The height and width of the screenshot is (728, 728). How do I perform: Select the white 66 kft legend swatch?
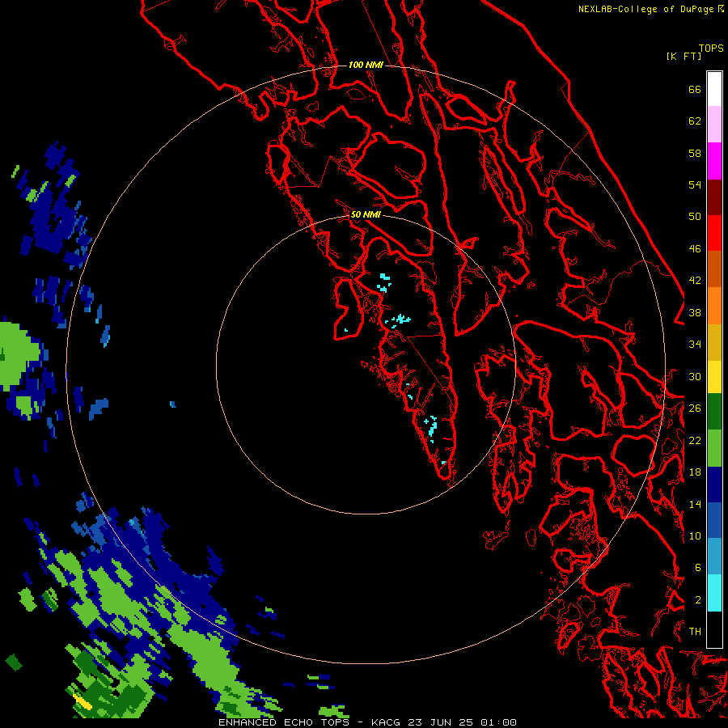714,89
